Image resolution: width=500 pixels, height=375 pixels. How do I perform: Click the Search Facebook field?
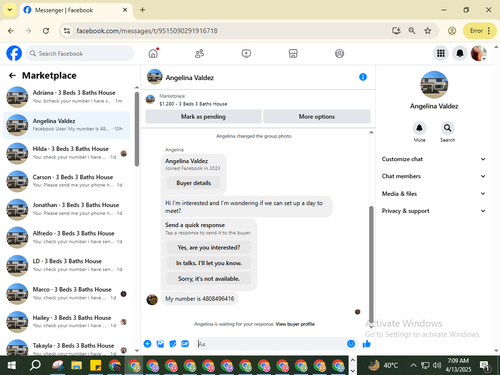pyautogui.click(x=80, y=53)
